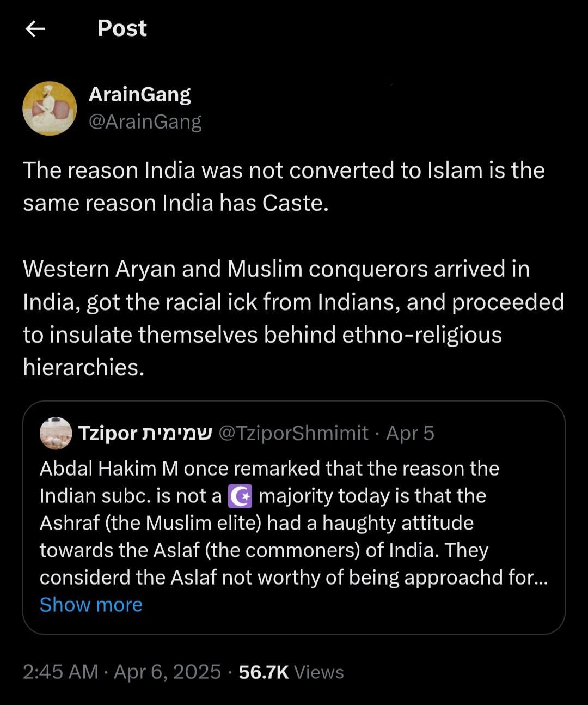Open ArainGang's profile picture
Viewport: 588px width, 705px height.
(50, 108)
